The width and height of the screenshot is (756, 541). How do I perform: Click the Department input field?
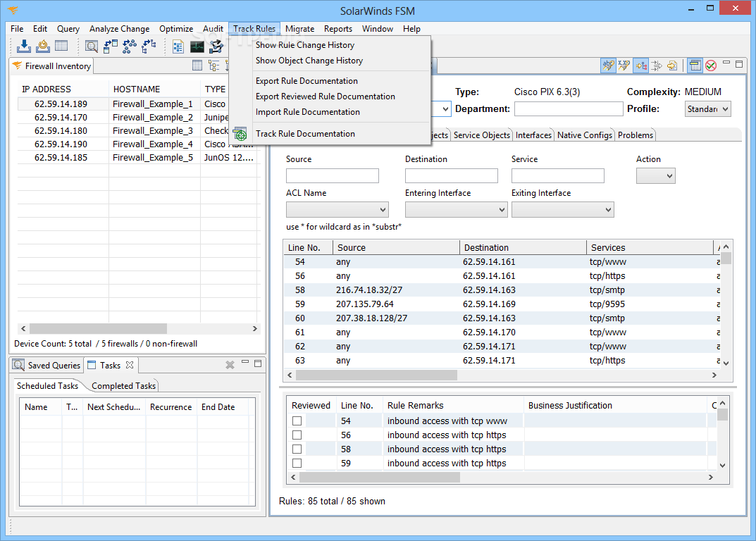tap(569, 109)
